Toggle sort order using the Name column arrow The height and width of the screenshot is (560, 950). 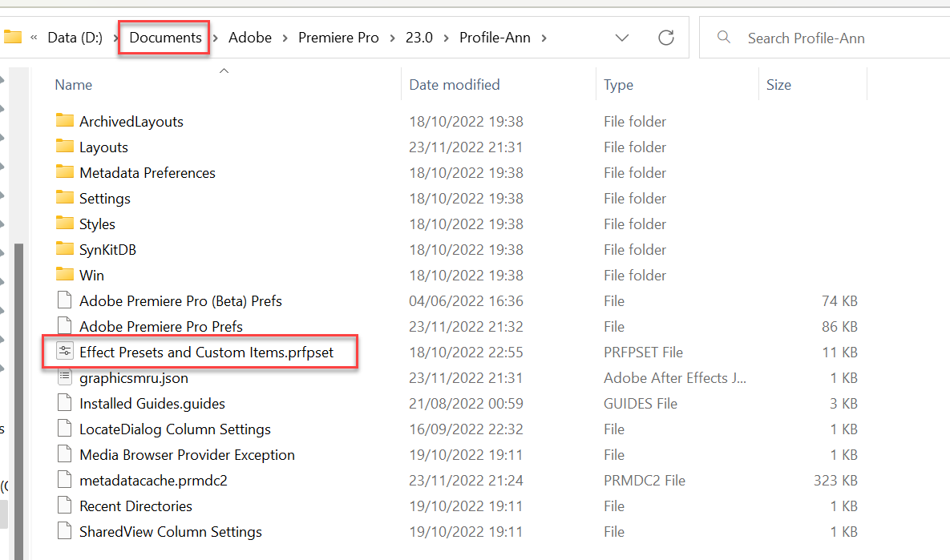click(224, 71)
